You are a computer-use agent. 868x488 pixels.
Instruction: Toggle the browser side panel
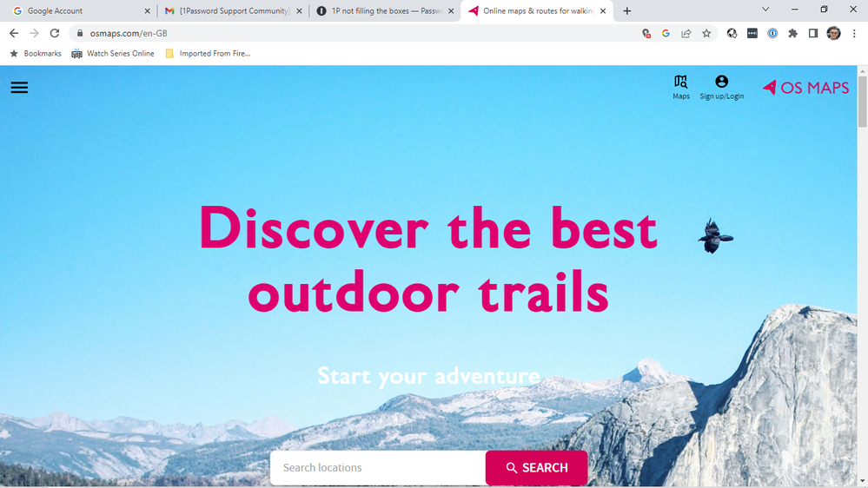pos(813,33)
